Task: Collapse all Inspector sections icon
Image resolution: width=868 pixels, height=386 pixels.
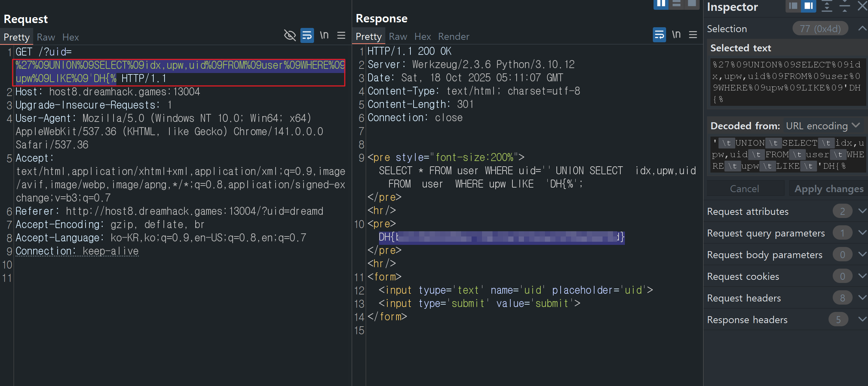Action: coord(844,6)
